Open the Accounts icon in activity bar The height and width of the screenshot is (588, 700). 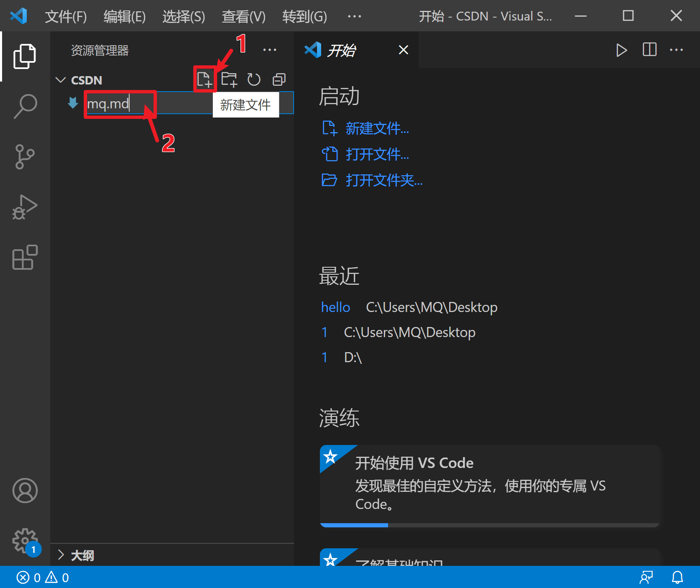point(24,491)
